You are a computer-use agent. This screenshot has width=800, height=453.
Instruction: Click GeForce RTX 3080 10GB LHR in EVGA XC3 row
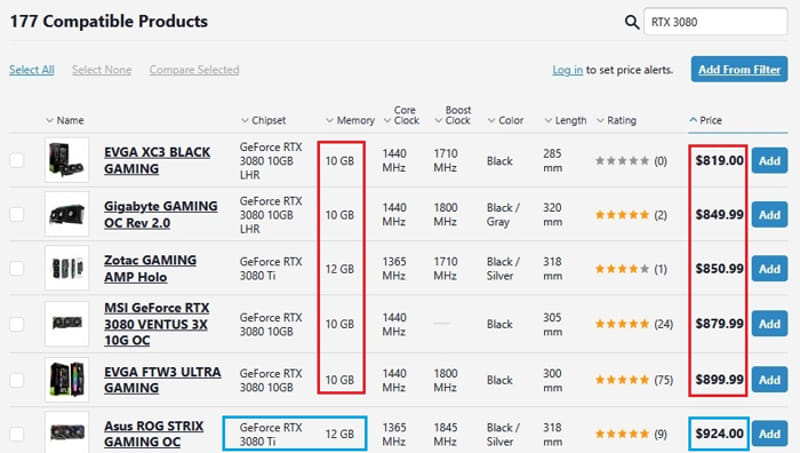click(x=271, y=161)
